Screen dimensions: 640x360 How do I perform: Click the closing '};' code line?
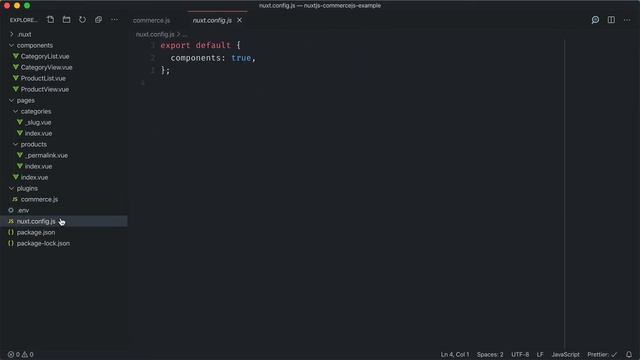(x=165, y=70)
